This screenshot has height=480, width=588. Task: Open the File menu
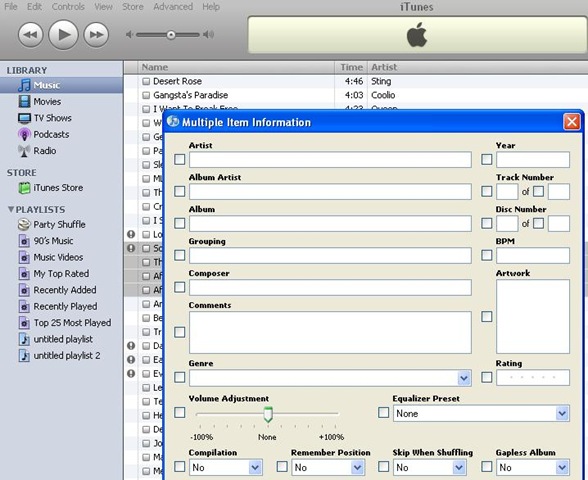10,6
